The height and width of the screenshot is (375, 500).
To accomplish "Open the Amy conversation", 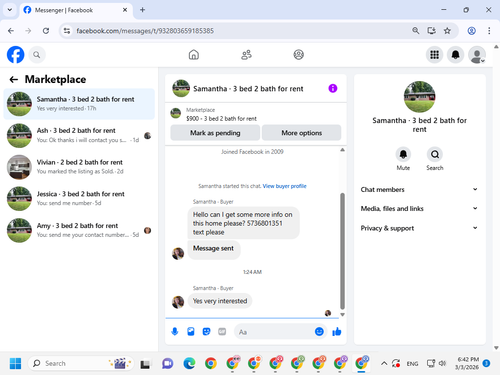I will 79,230.
